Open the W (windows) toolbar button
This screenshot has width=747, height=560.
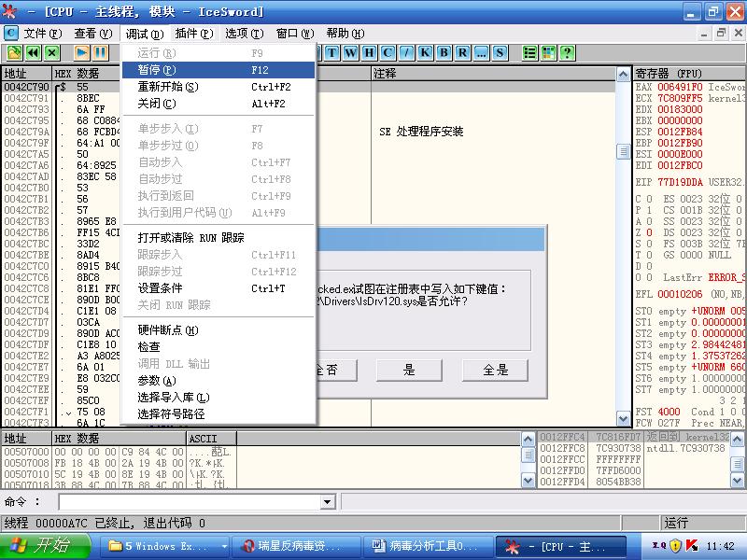pyautogui.click(x=350, y=53)
